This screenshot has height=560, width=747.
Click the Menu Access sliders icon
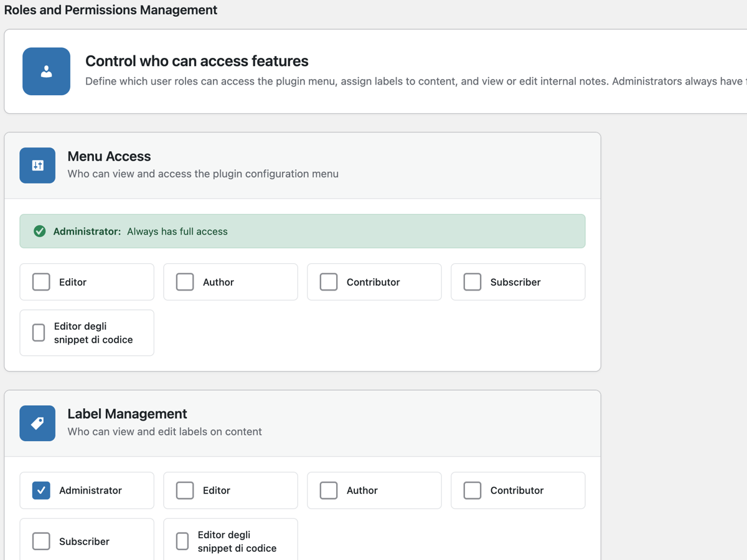click(x=37, y=166)
